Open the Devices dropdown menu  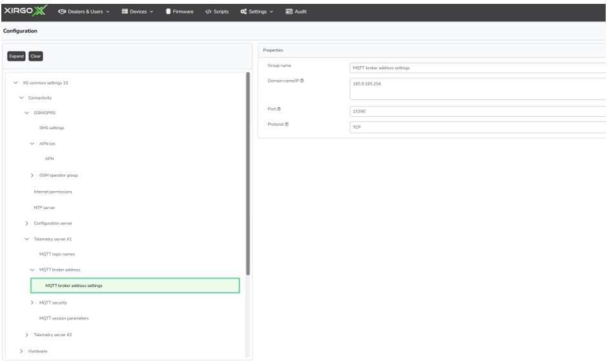(136, 11)
